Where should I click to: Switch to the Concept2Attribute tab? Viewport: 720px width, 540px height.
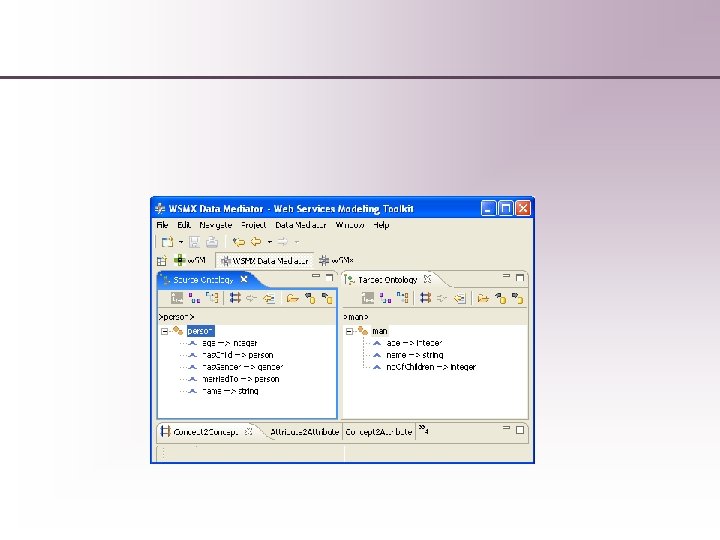pos(379,432)
